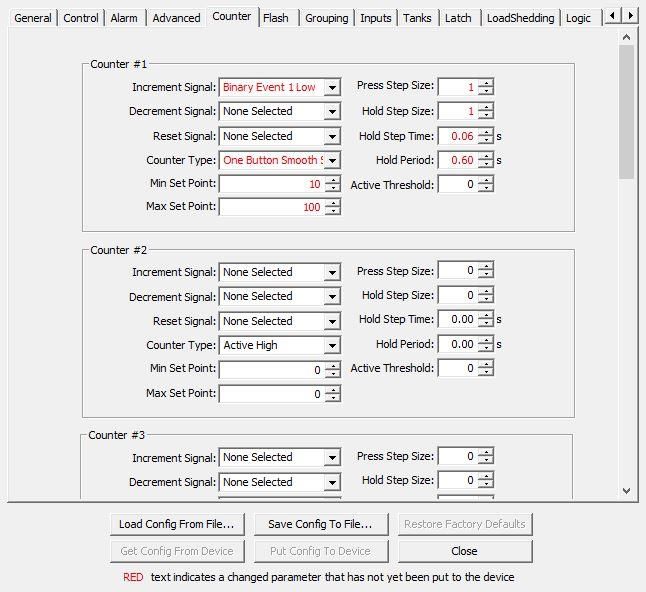Switch to the General tab

tap(33, 18)
